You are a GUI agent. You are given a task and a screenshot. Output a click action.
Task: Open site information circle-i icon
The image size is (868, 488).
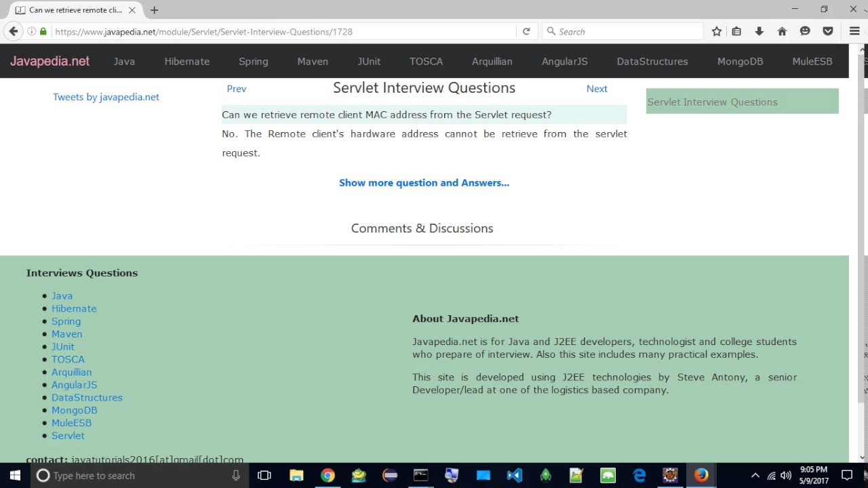click(31, 31)
